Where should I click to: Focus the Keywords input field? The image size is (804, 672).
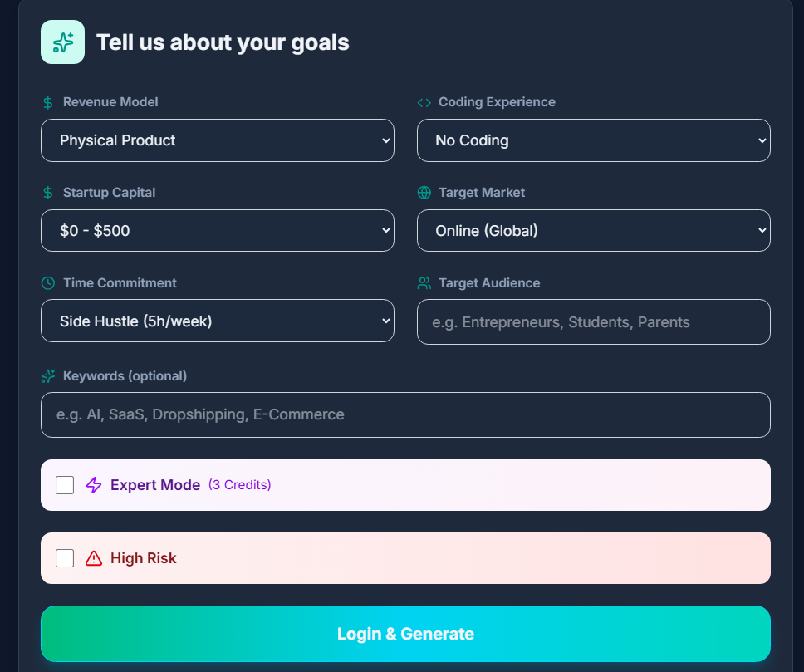[x=405, y=414]
